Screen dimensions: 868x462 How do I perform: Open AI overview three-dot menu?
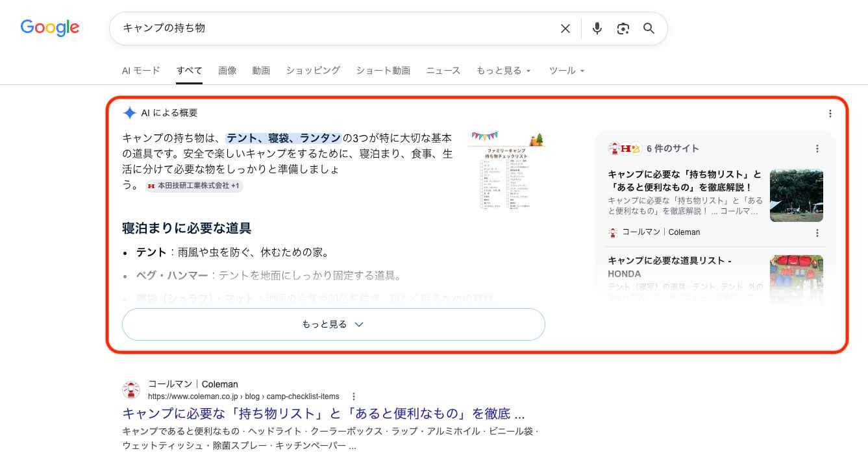tap(830, 114)
